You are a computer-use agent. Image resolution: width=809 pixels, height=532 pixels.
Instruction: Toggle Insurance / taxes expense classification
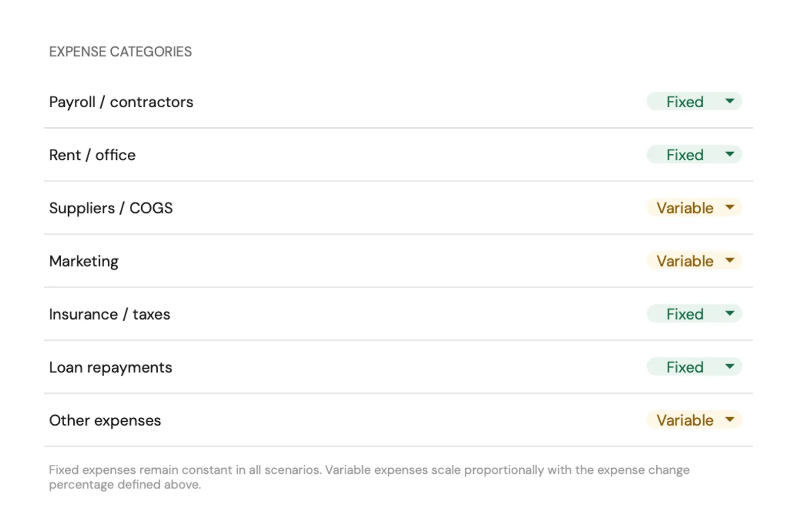coord(694,314)
